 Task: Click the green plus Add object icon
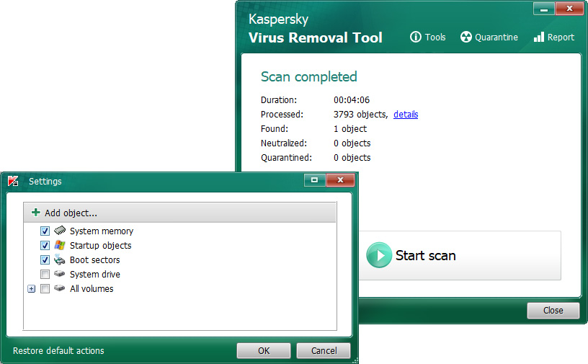coord(35,213)
